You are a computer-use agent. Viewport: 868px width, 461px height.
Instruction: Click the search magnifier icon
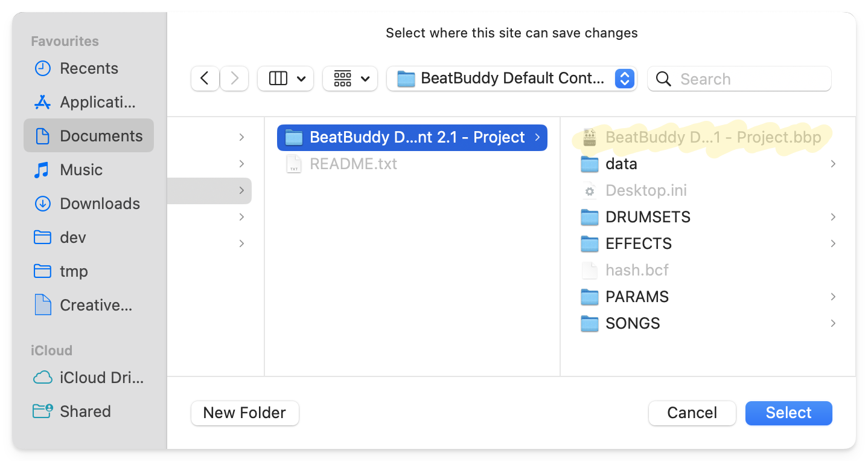(663, 79)
